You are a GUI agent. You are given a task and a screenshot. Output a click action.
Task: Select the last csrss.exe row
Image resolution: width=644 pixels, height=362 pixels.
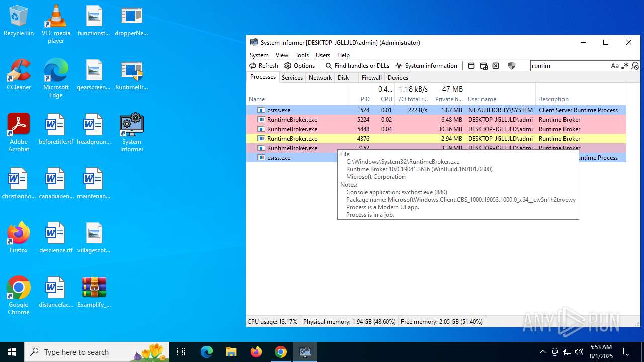click(291, 158)
